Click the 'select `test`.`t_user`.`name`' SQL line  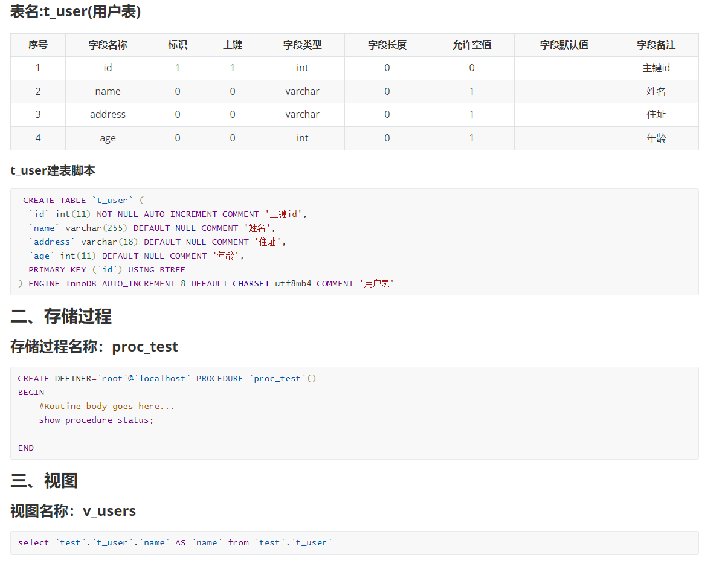tap(175, 542)
